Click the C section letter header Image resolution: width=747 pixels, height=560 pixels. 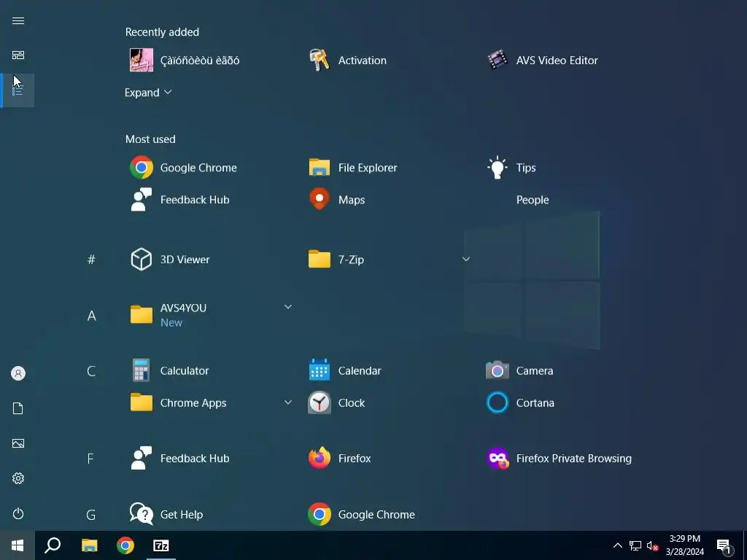click(x=91, y=371)
